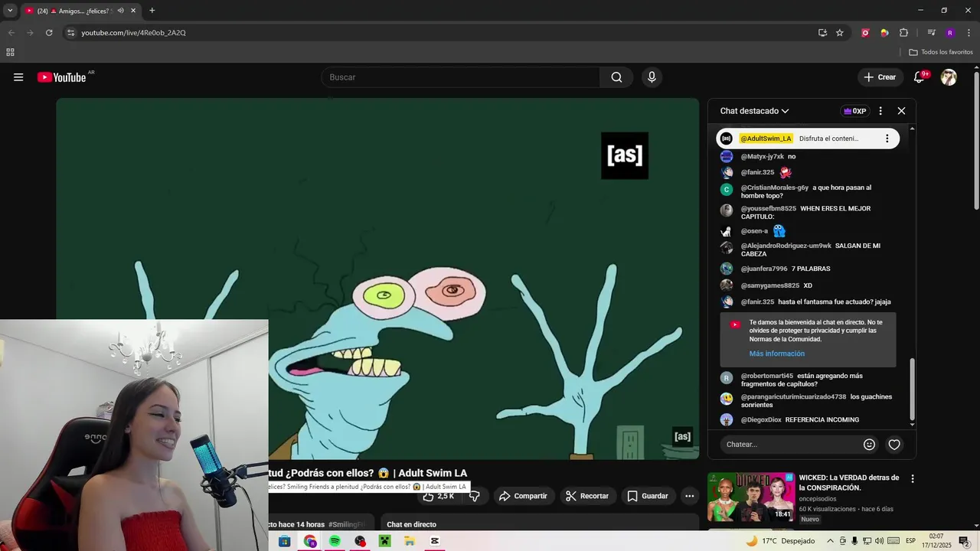
Task: Click the Guardar save button
Action: 648,496
